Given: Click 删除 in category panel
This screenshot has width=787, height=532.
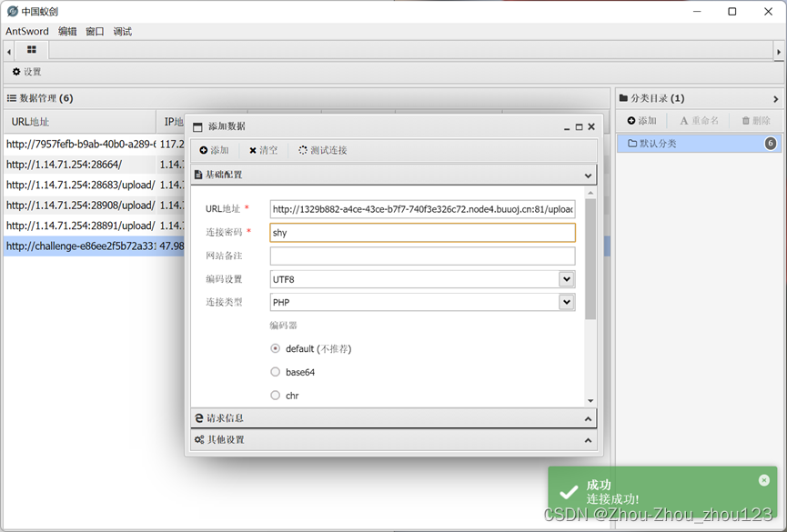Looking at the screenshot, I should [x=756, y=120].
